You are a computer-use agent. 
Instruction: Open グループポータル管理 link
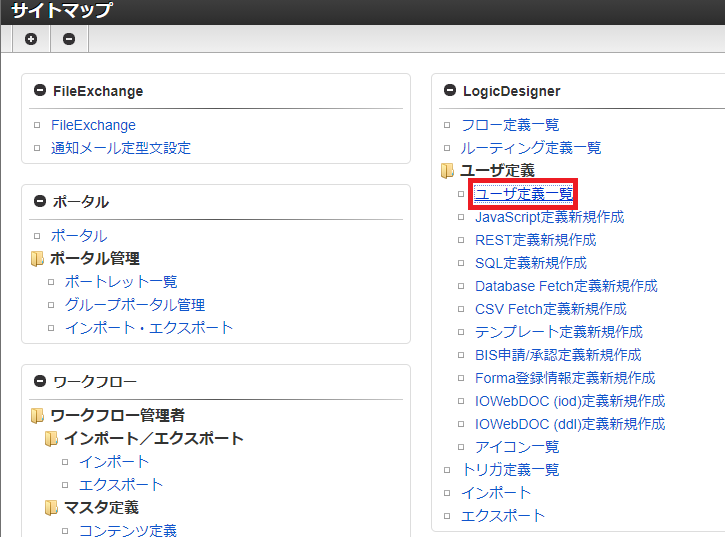pyautogui.click(x=135, y=305)
